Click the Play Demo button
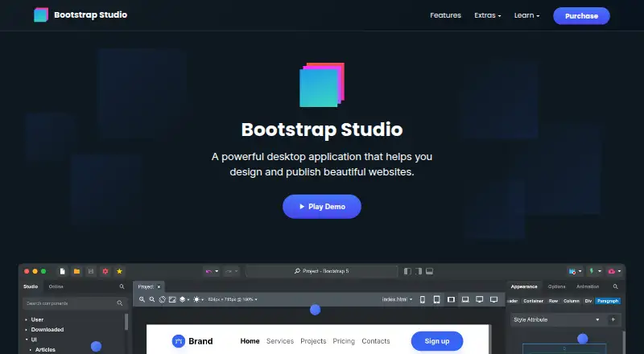Image resolution: width=644 pixels, height=354 pixels. pos(321,207)
